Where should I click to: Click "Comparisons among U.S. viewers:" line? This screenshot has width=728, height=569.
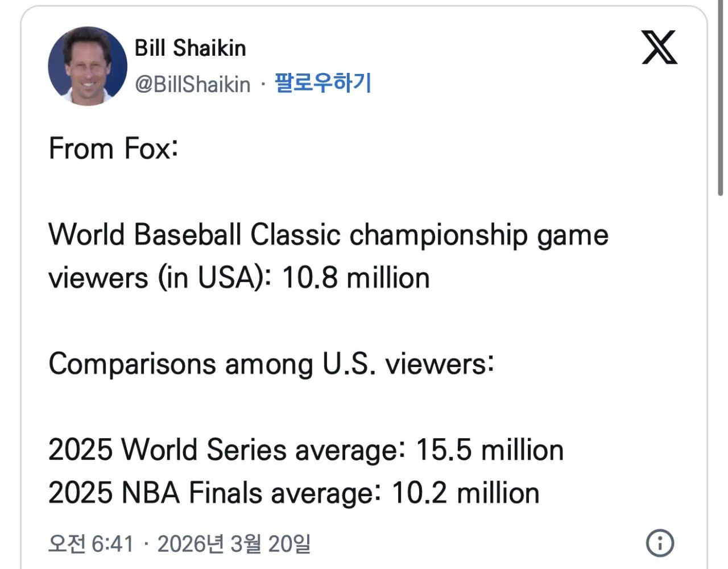pyautogui.click(x=271, y=364)
